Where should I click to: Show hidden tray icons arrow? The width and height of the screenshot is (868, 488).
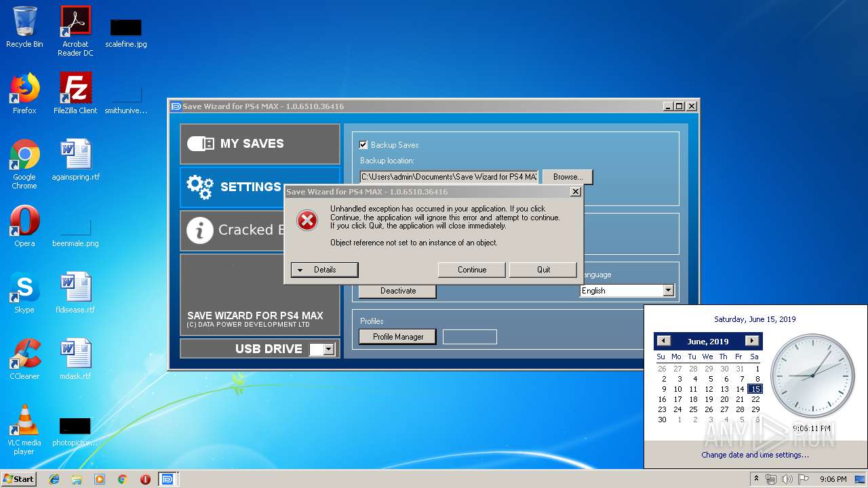point(756,479)
